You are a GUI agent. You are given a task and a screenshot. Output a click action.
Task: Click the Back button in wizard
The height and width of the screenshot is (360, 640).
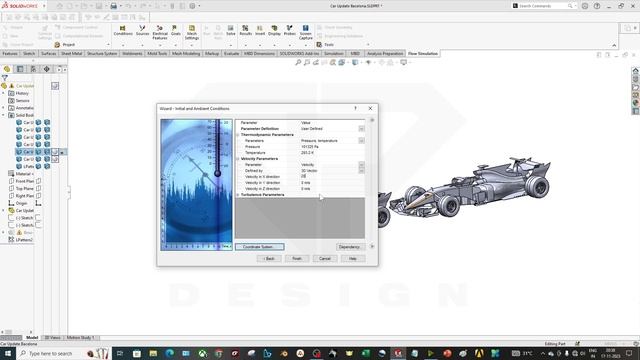(x=269, y=258)
